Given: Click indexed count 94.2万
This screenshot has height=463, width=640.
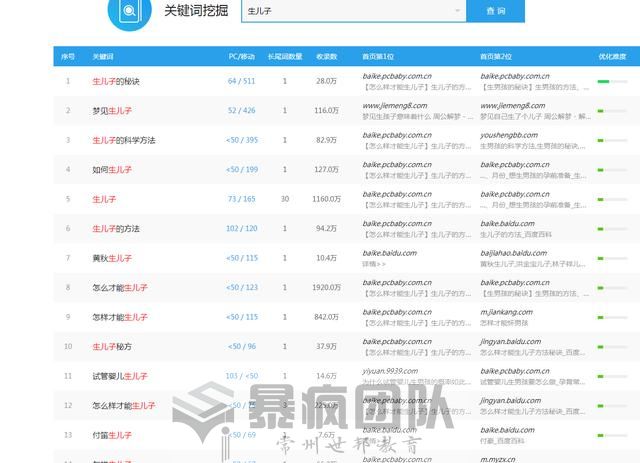Looking at the screenshot, I should pyautogui.click(x=326, y=228).
